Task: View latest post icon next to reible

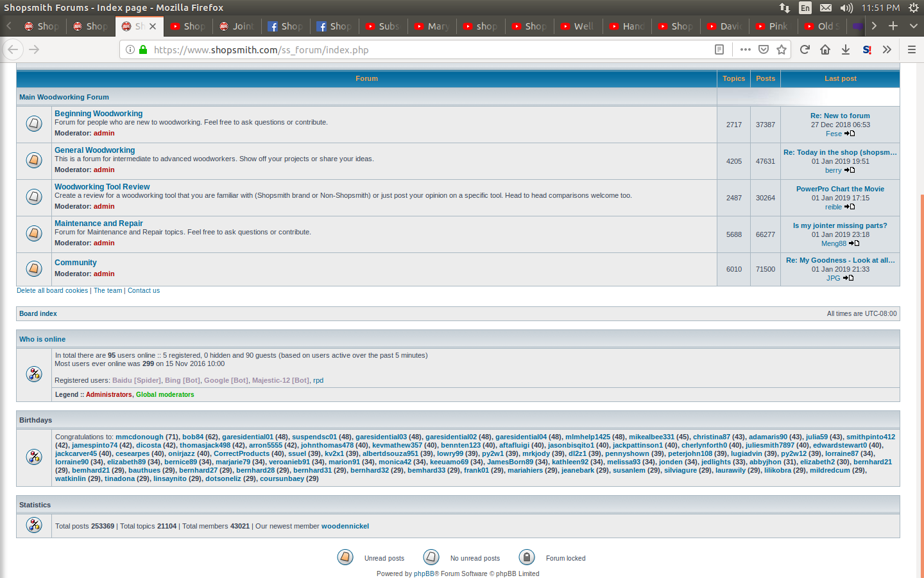Action: [850, 207]
